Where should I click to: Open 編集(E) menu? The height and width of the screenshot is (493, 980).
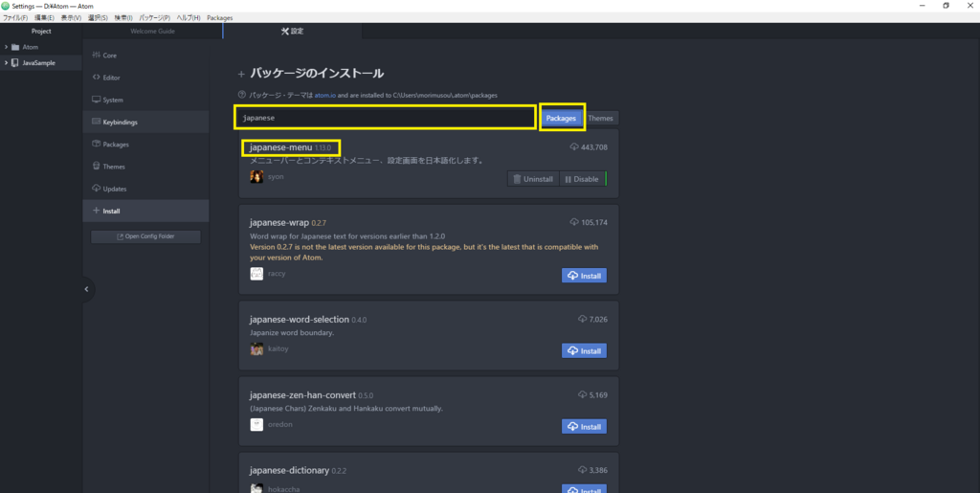(x=44, y=17)
